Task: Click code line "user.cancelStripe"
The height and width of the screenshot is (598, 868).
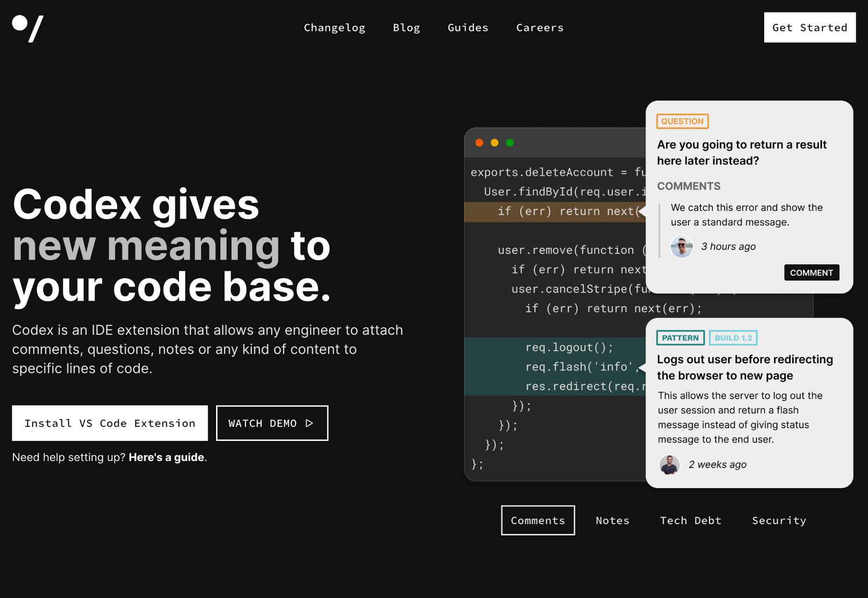Action: pyautogui.click(x=579, y=289)
